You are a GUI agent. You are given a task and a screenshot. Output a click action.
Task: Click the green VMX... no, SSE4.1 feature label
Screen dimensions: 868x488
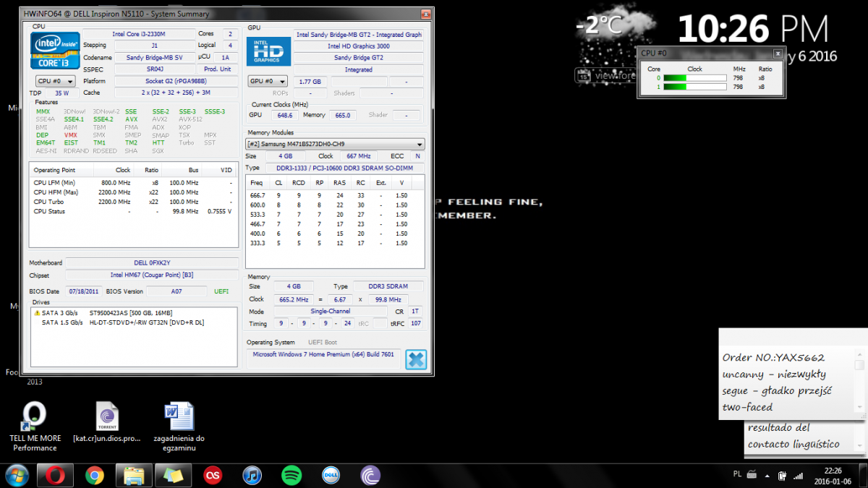pos(74,119)
